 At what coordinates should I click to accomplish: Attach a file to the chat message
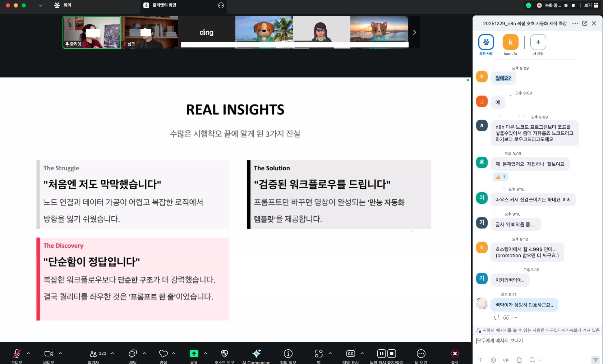519,360
